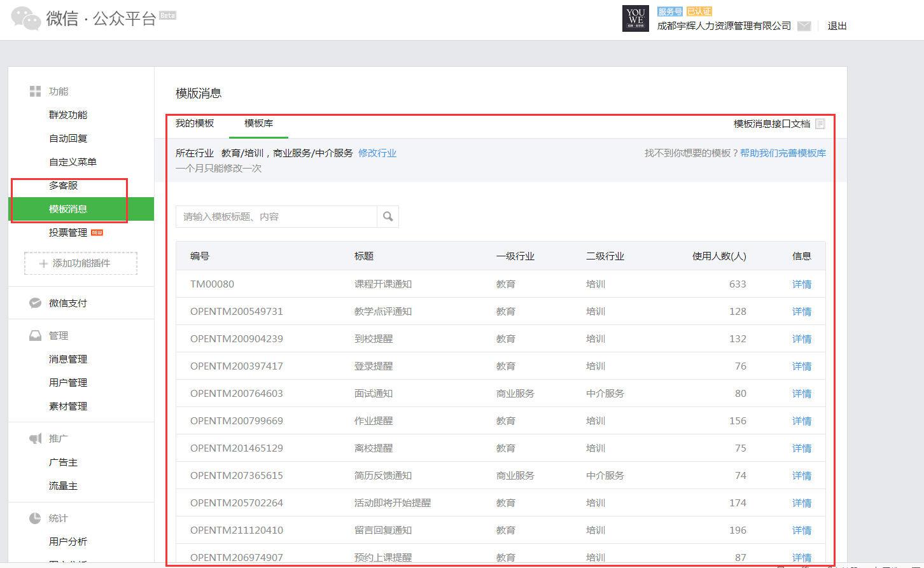Click the megaphone icon beside 推广

pos(36,438)
